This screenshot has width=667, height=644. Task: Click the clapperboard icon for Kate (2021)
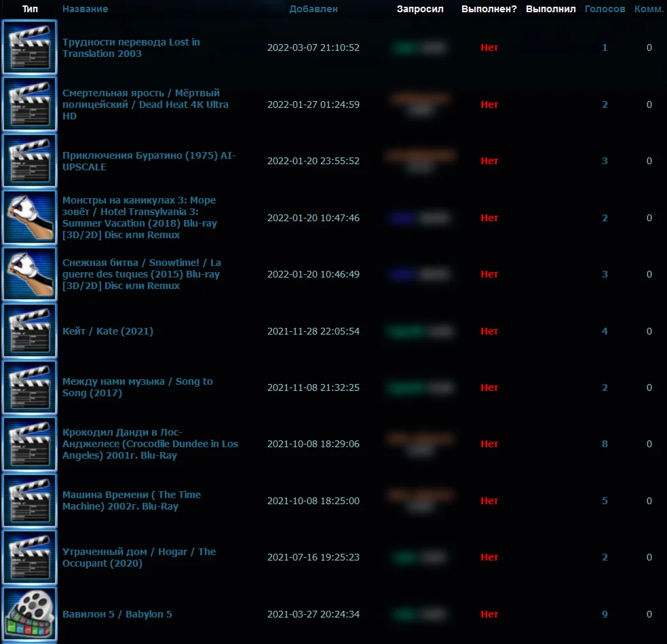click(29, 330)
